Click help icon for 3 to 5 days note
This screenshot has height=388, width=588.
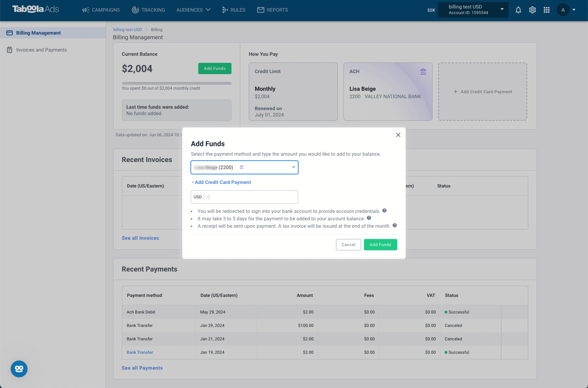369,218
